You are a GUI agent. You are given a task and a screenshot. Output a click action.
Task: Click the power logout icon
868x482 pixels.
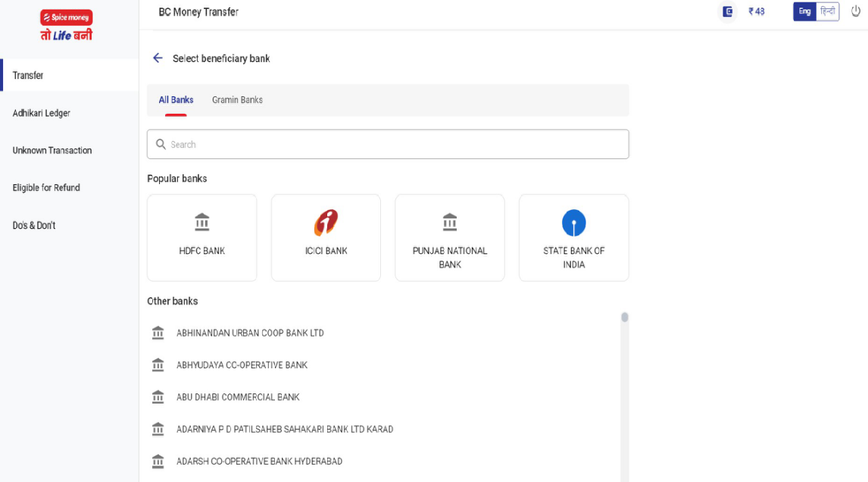click(x=855, y=11)
